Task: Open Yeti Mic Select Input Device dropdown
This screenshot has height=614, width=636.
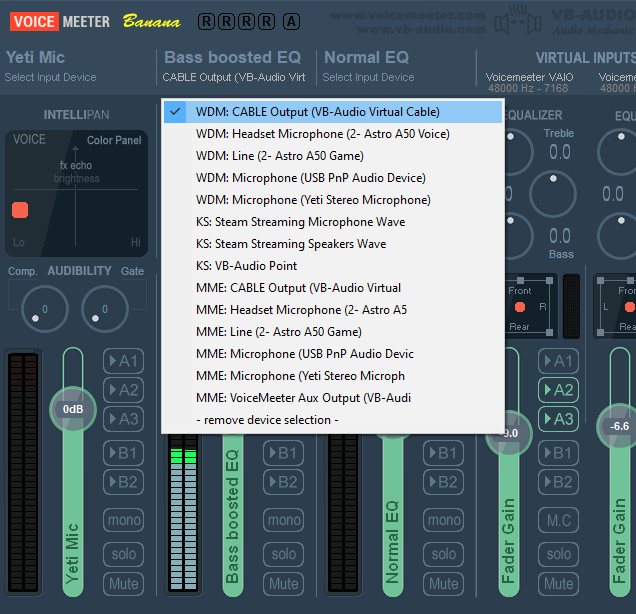Action: point(50,77)
